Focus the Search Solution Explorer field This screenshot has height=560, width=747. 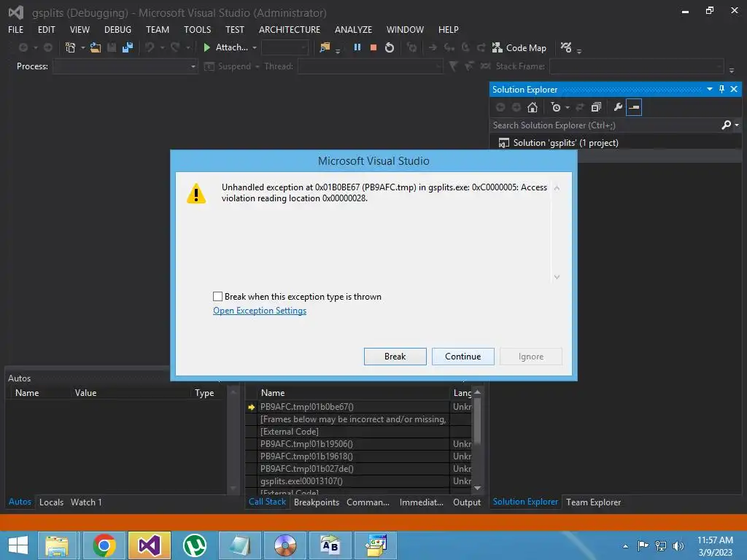(x=605, y=125)
